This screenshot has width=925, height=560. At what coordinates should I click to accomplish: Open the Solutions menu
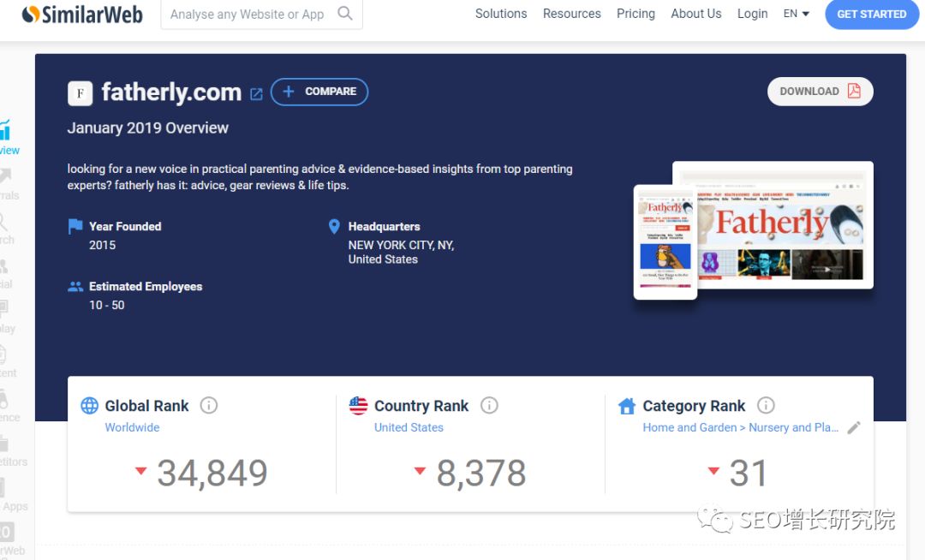click(x=501, y=14)
